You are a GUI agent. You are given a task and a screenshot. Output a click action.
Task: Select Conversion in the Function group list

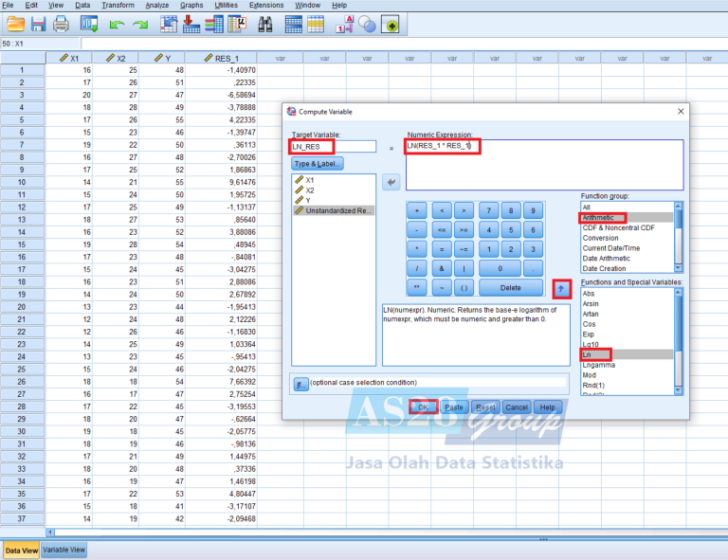[x=602, y=238]
